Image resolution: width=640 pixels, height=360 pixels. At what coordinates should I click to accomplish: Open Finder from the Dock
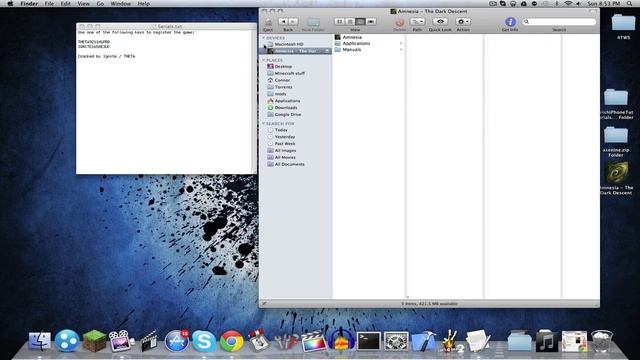[40, 341]
